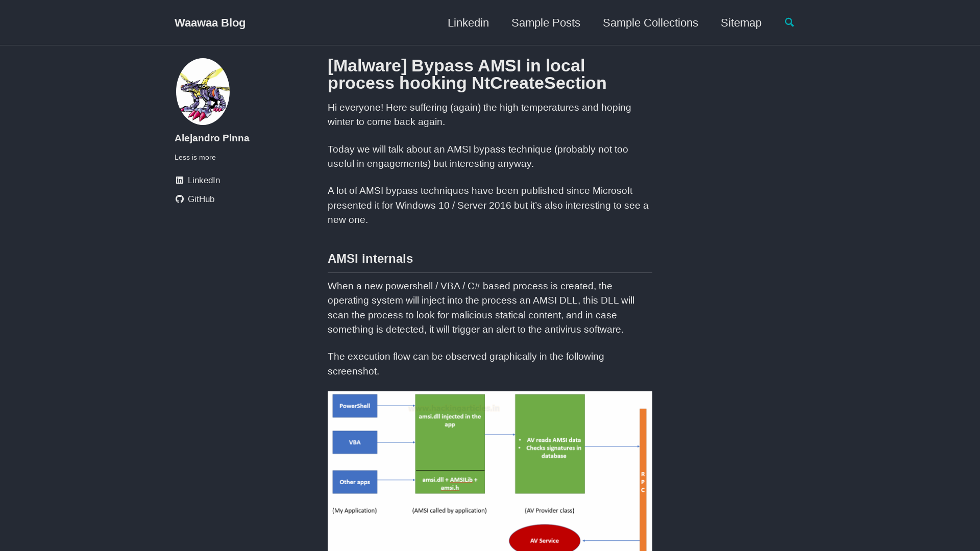Click the author name Alejandro Pinna

point(212,138)
